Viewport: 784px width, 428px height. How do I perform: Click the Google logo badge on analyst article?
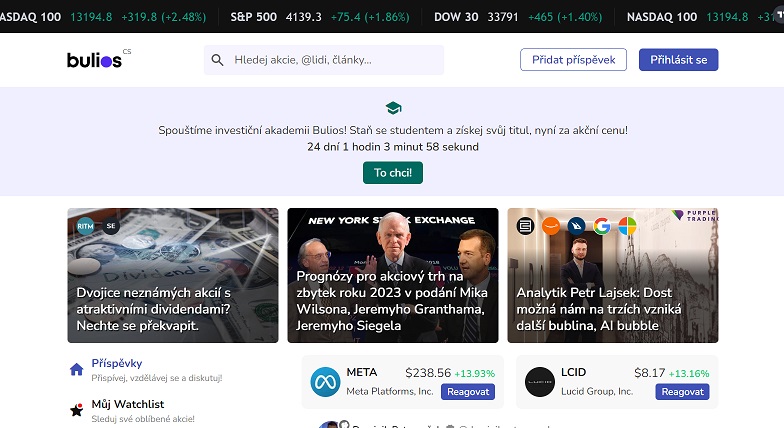pyautogui.click(x=602, y=226)
